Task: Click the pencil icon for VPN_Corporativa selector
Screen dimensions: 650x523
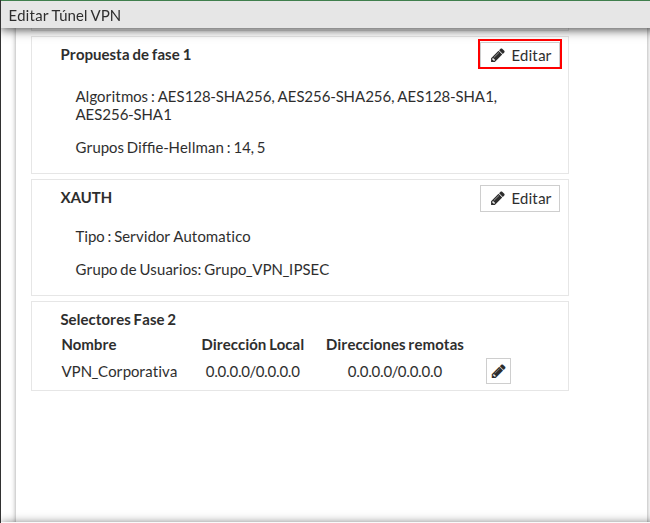Action: pyautogui.click(x=499, y=372)
